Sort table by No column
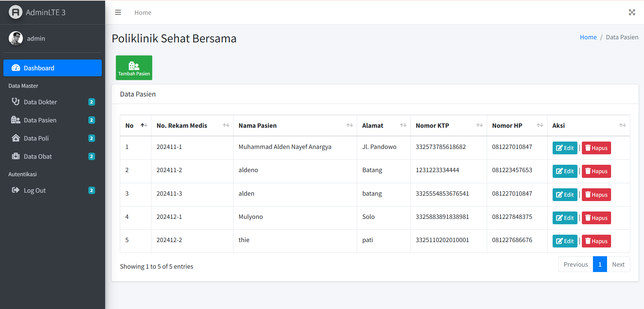This screenshot has height=309, width=644. click(x=136, y=125)
